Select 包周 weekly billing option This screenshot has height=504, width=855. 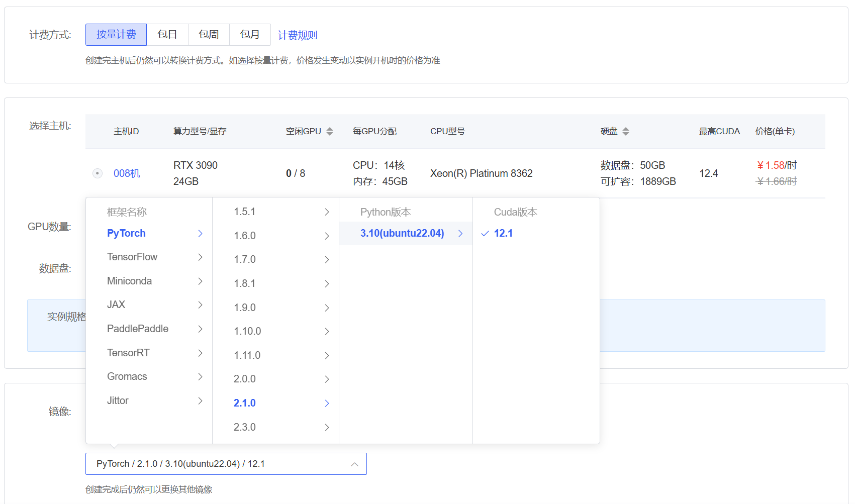(209, 35)
